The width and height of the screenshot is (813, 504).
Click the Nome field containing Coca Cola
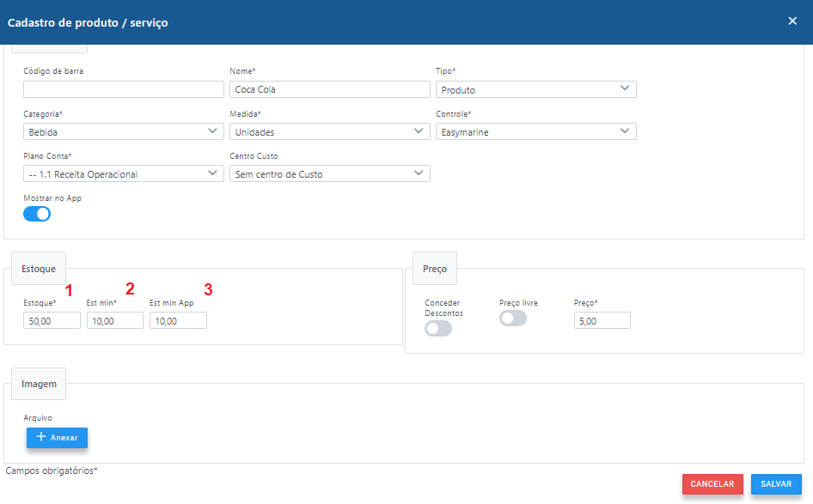[330, 89]
